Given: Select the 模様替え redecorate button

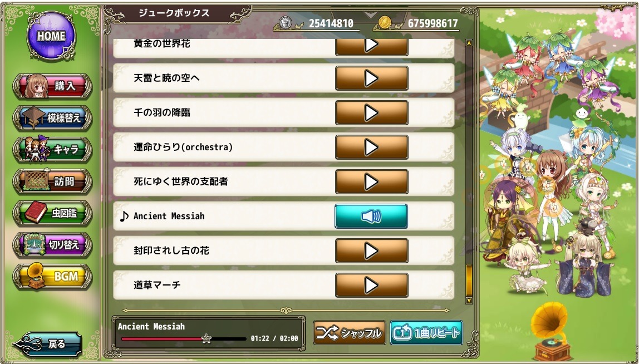Looking at the screenshot, I should [x=52, y=118].
